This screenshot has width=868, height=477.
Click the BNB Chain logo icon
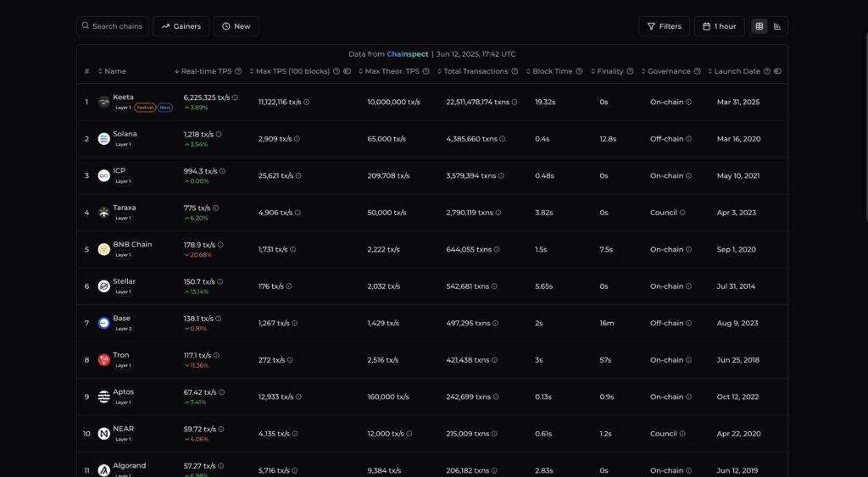click(103, 249)
